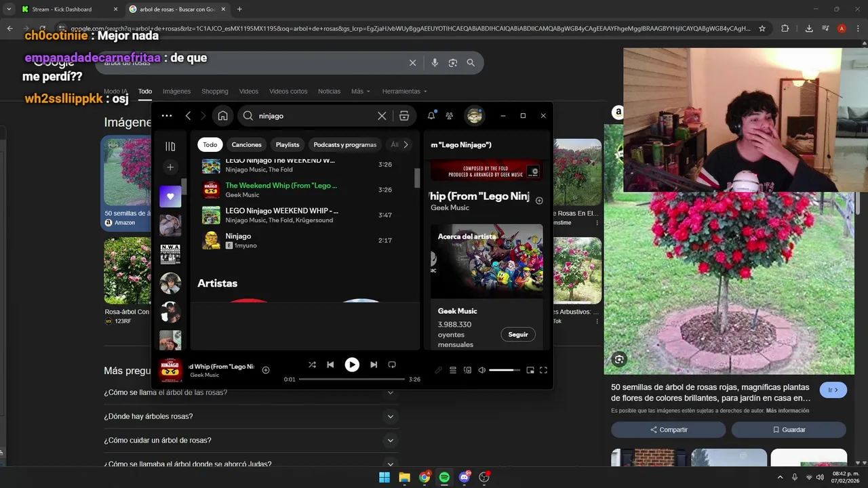Expand ¿Cómo cuidar un árbol de rosas?
Image resolution: width=868 pixels, height=488 pixels.
coord(250,441)
